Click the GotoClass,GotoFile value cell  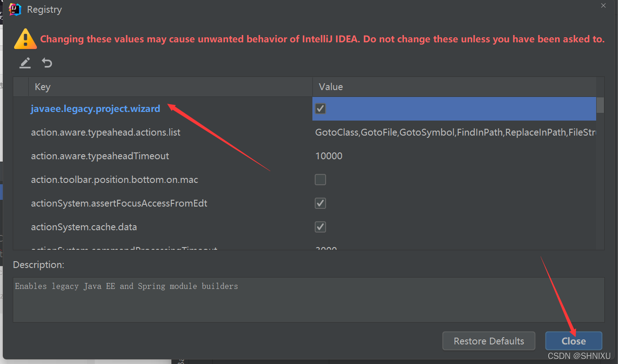pyautogui.click(x=454, y=132)
